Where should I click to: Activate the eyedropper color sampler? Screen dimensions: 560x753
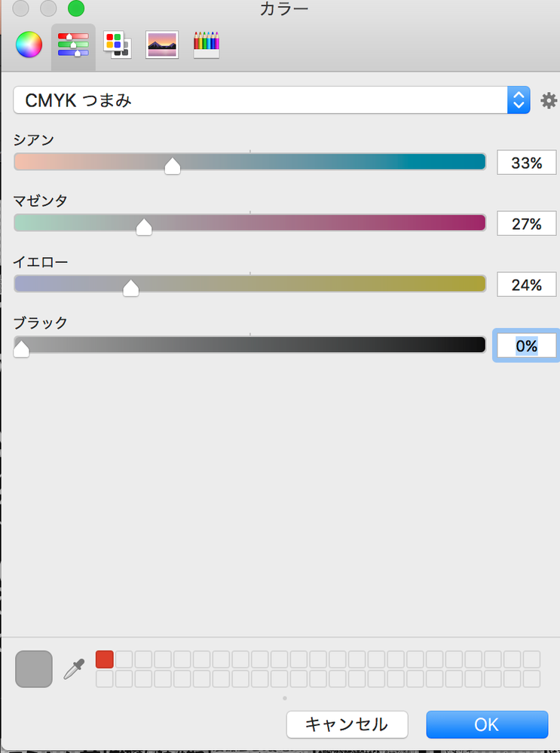coord(74,669)
